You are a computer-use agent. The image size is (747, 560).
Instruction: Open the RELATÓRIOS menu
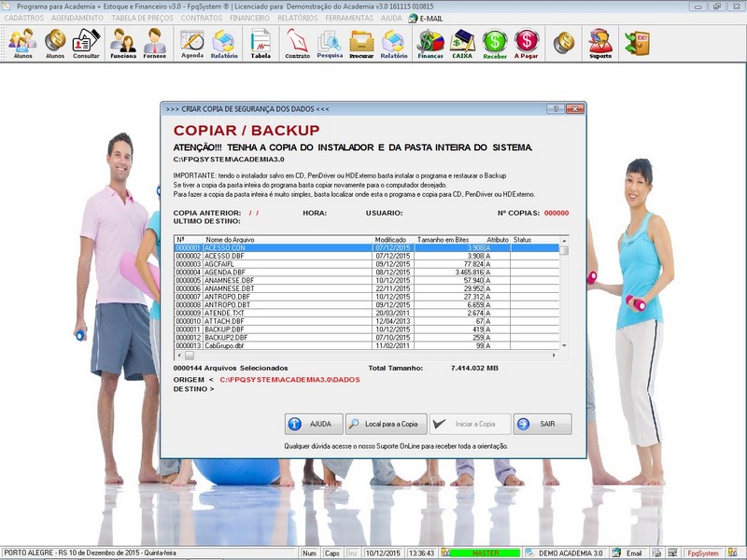[298, 18]
